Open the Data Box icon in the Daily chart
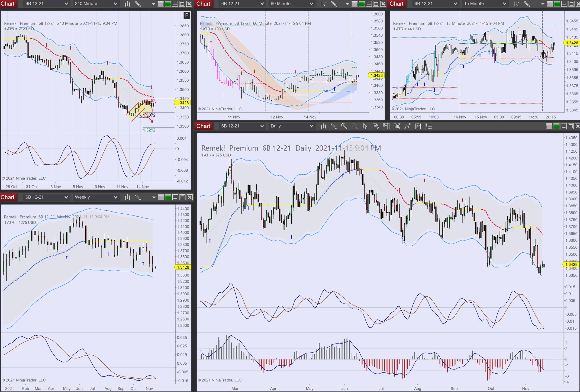This screenshot has width=580, height=392. 376,126
